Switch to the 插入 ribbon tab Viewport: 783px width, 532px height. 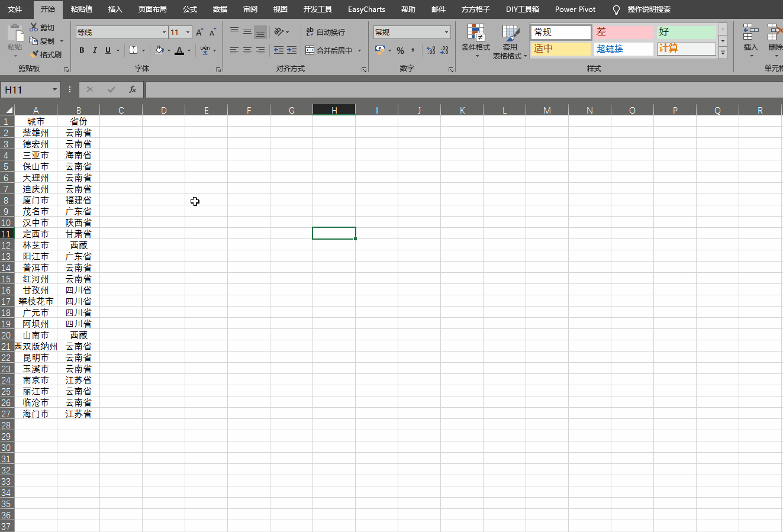tap(115, 9)
